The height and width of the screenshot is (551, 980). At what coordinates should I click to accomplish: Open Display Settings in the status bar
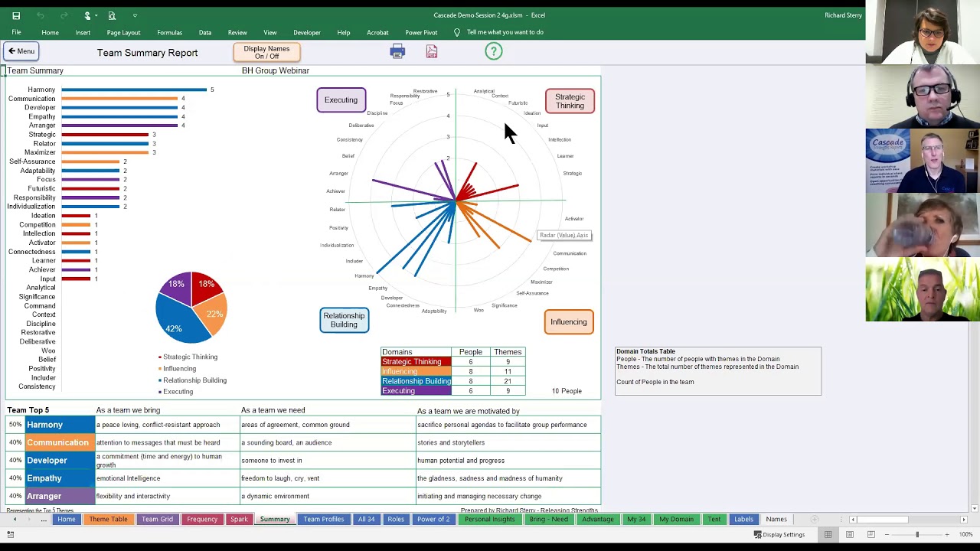779,535
